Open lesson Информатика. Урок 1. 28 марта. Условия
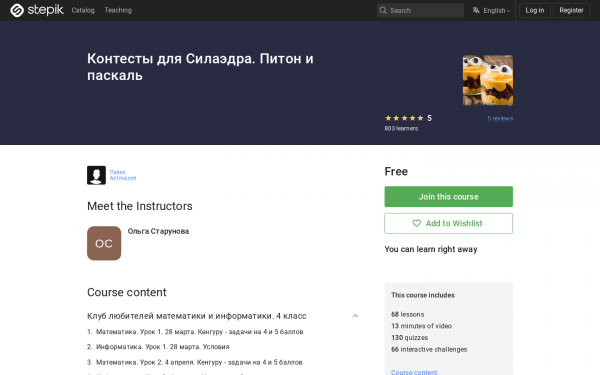 click(x=163, y=347)
